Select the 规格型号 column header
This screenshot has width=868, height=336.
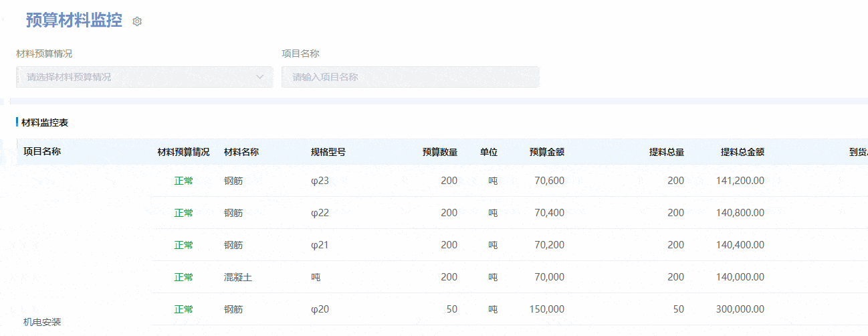click(x=328, y=152)
